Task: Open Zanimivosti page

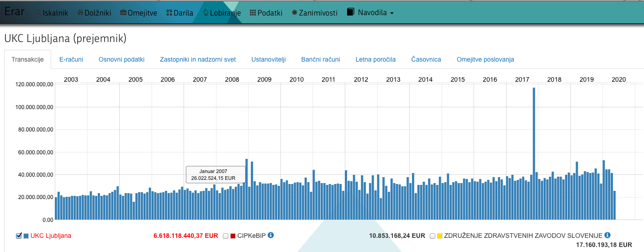Action: 315,13
